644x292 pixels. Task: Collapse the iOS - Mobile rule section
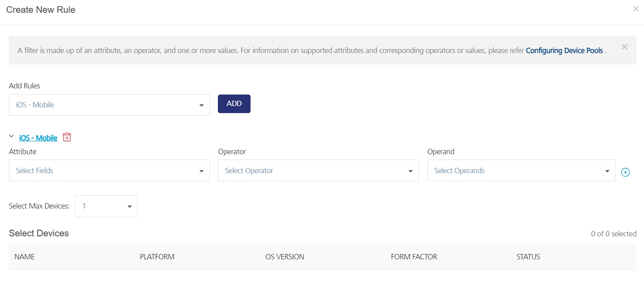(x=11, y=136)
